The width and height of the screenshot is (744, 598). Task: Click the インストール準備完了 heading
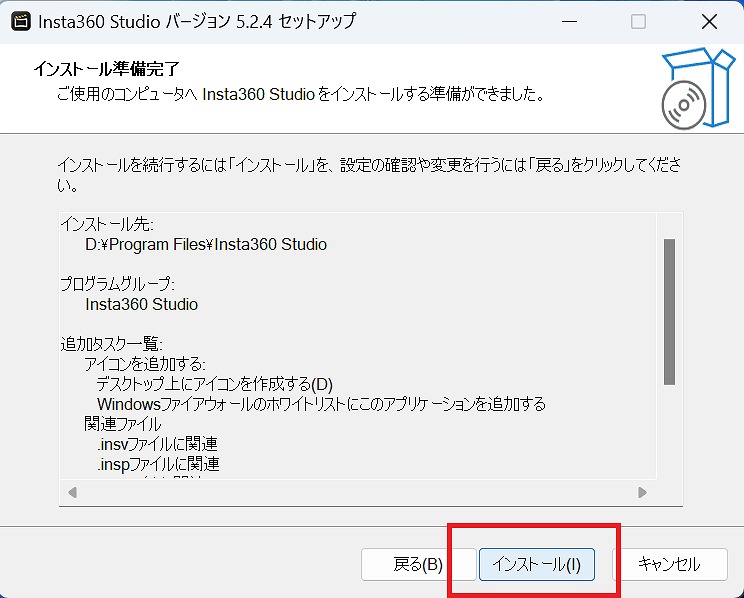(106, 69)
